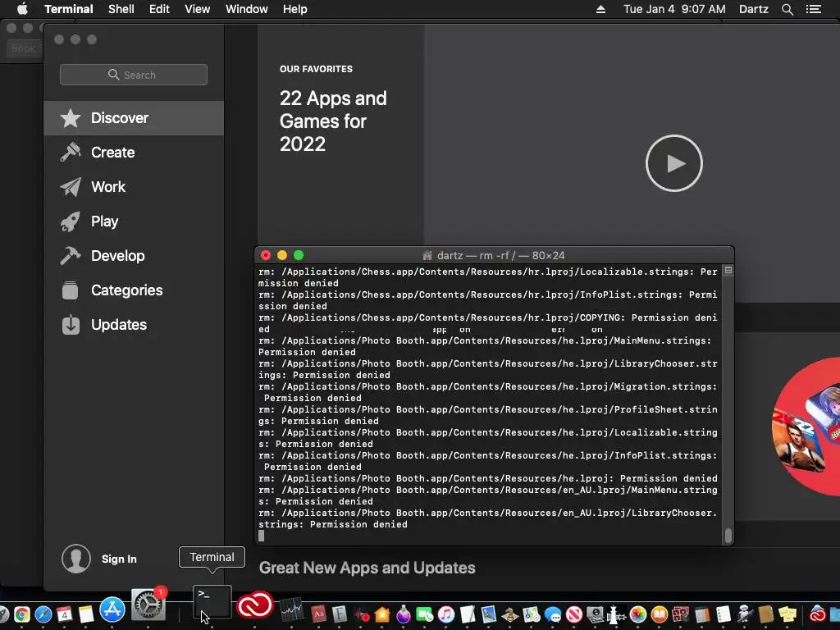The width and height of the screenshot is (840, 630).
Task: Click the home folder proxy icon in Terminal title
Action: point(427,256)
